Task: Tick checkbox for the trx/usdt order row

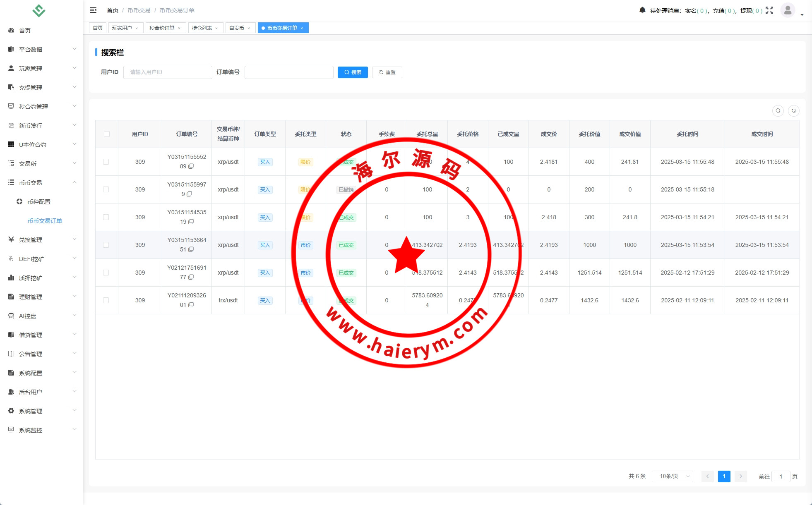Action: click(x=106, y=300)
